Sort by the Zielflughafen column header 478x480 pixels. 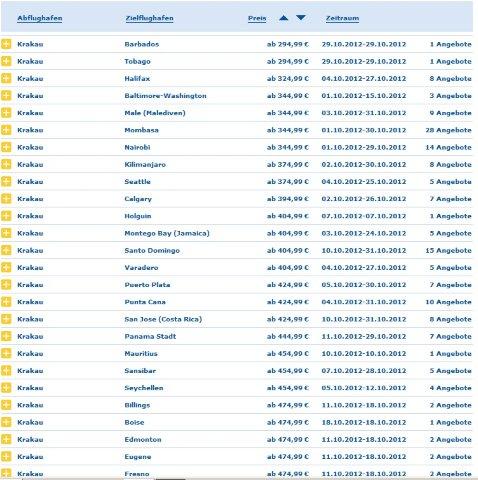tap(149, 18)
